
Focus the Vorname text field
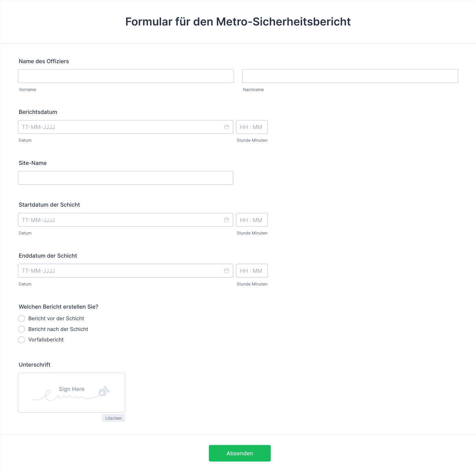pos(126,76)
